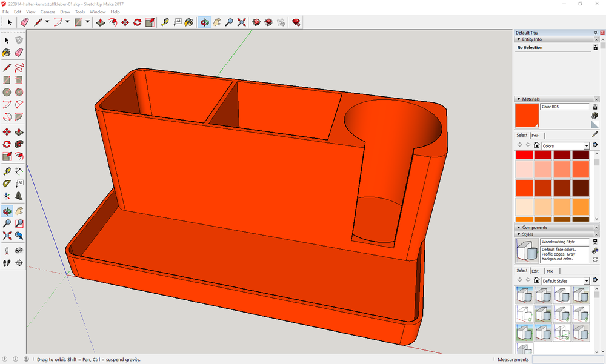Click the eyedropper Sample Paint button
Image resolution: width=606 pixels, height=364 pixels.
(595, 134)
